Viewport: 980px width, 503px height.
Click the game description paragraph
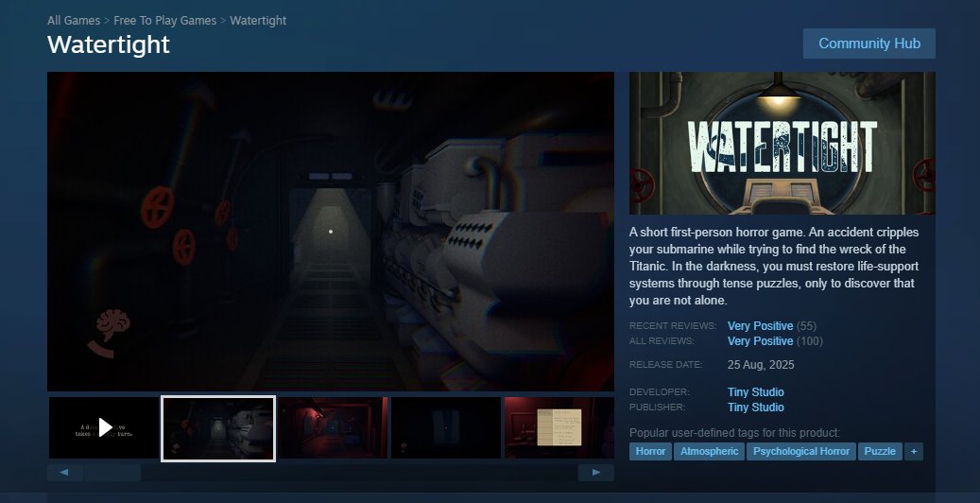(774, 266)
